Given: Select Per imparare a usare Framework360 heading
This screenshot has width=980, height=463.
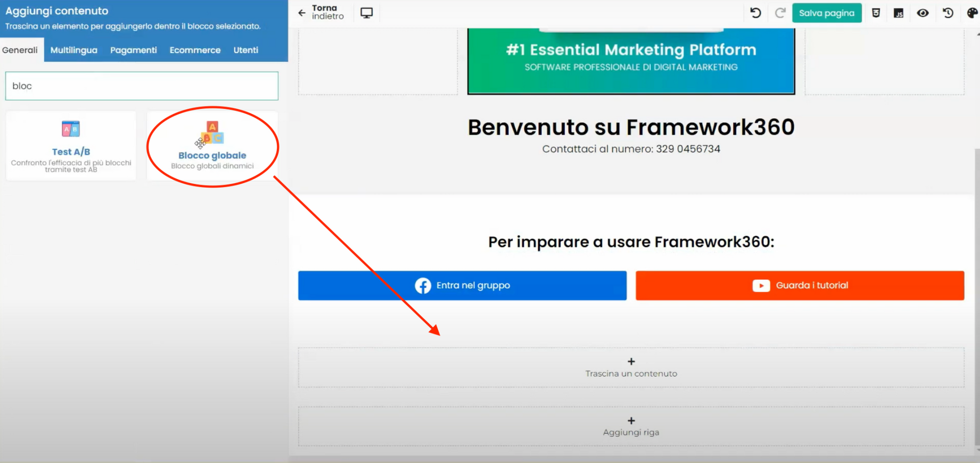Looking at the screenshot, I should click(x=631, y=242).
